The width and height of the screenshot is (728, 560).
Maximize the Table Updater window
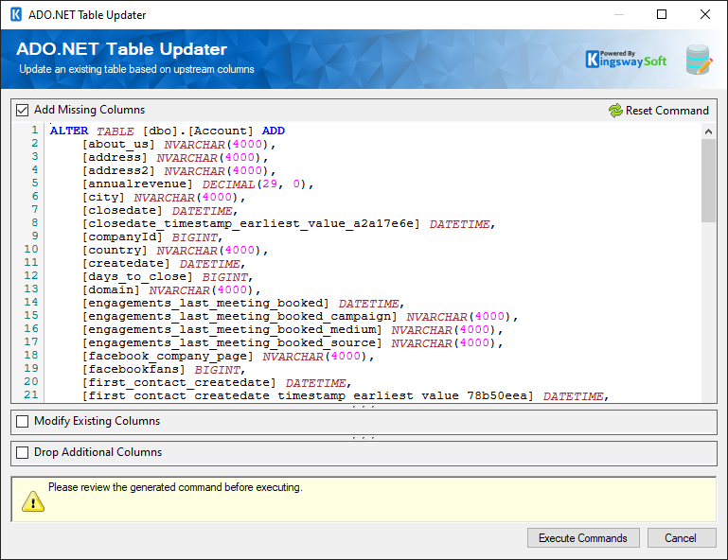tap(662, 15)
